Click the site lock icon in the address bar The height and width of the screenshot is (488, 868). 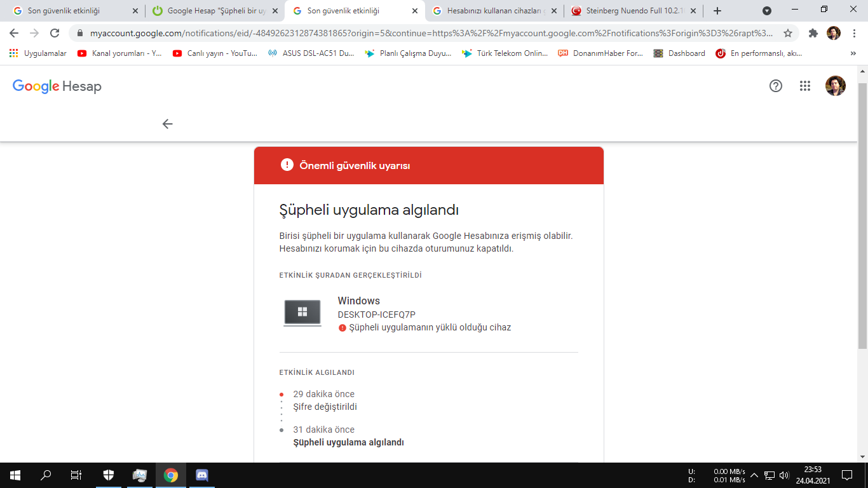click(x=80, y=33)
